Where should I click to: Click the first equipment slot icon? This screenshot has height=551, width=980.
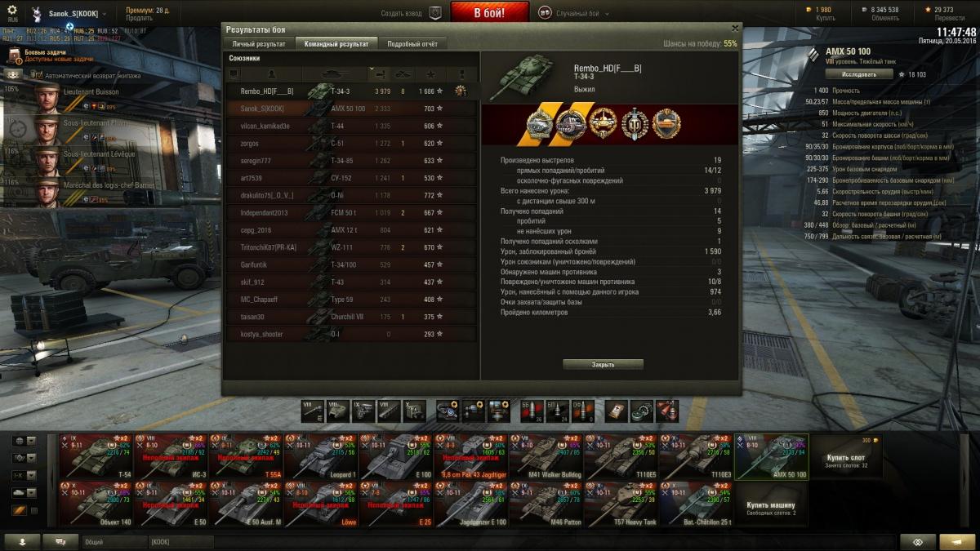(x=448, y=410)
